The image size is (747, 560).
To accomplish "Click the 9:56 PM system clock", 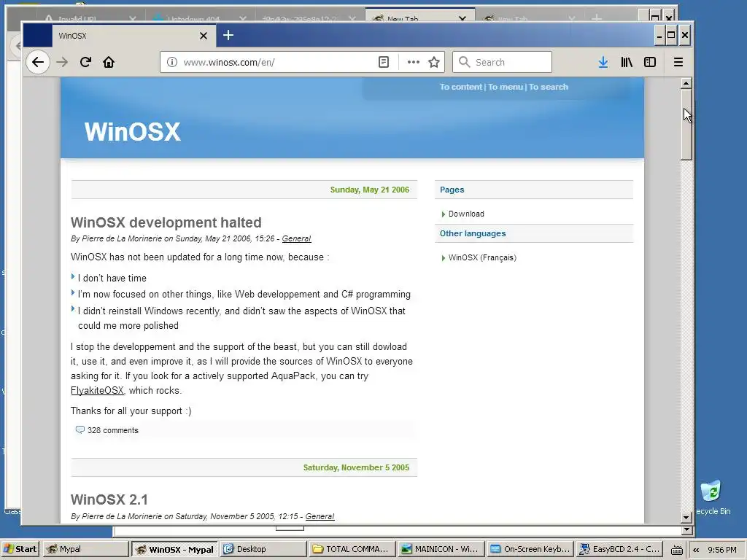I will (721, 550).
